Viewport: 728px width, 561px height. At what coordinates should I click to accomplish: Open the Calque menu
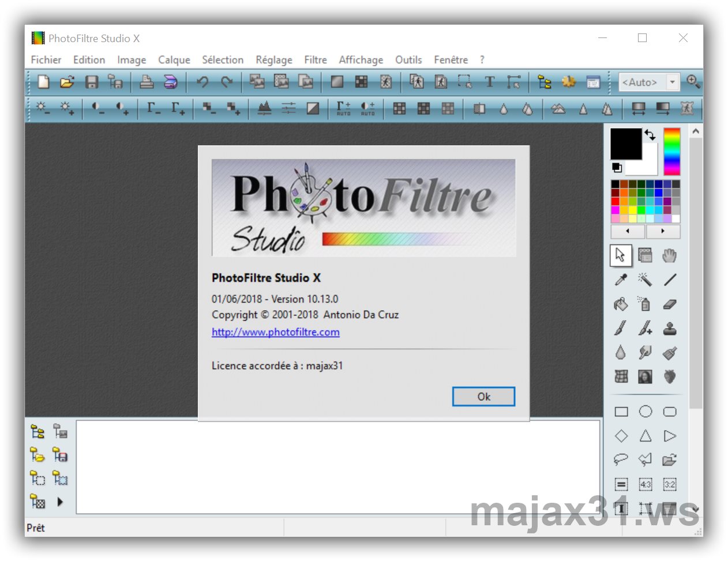(174, 60)
